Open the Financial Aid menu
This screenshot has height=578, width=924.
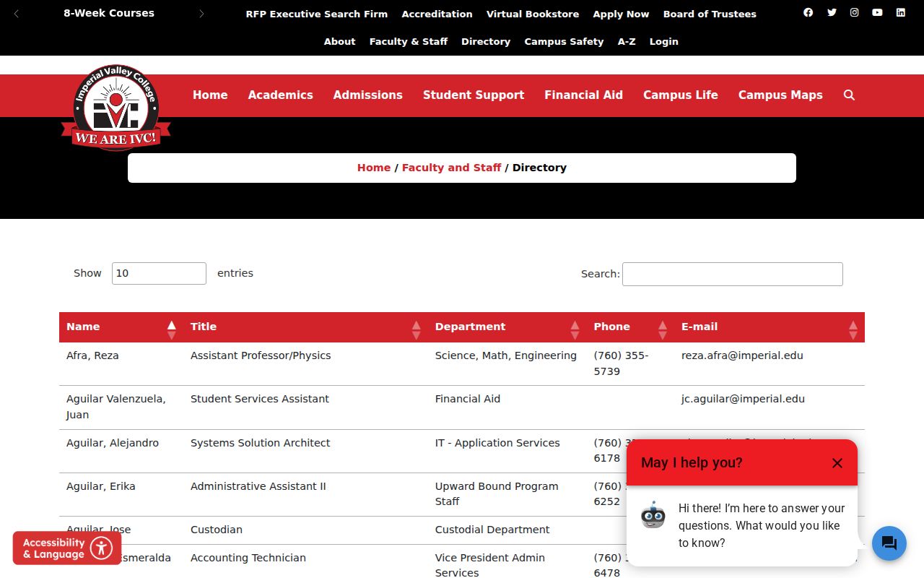[x=583, y=95]
